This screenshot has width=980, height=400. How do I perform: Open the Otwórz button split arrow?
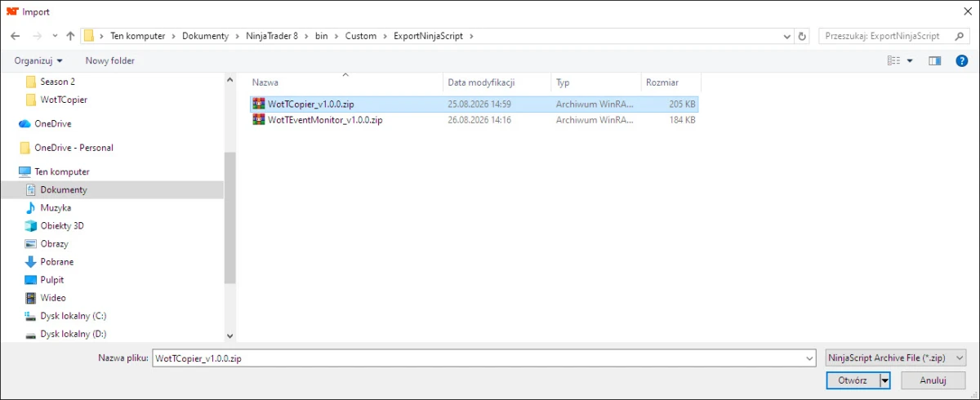pyautogui.click(x=884, y=380)
